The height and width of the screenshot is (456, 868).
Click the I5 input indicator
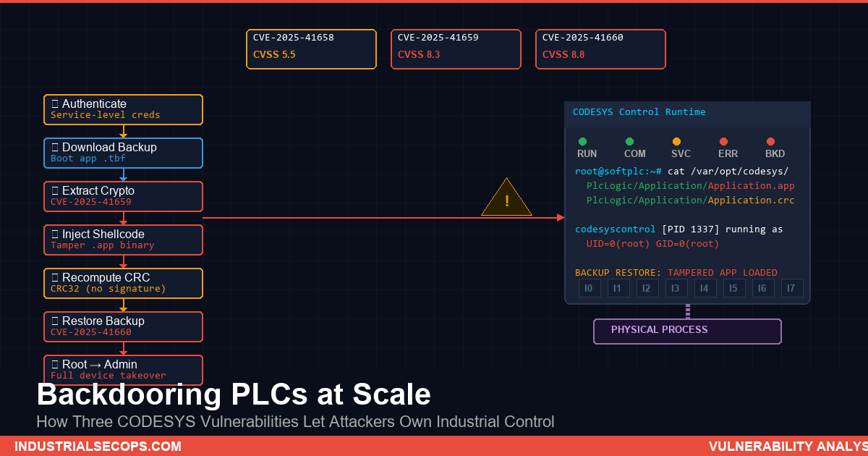(734, 288)
